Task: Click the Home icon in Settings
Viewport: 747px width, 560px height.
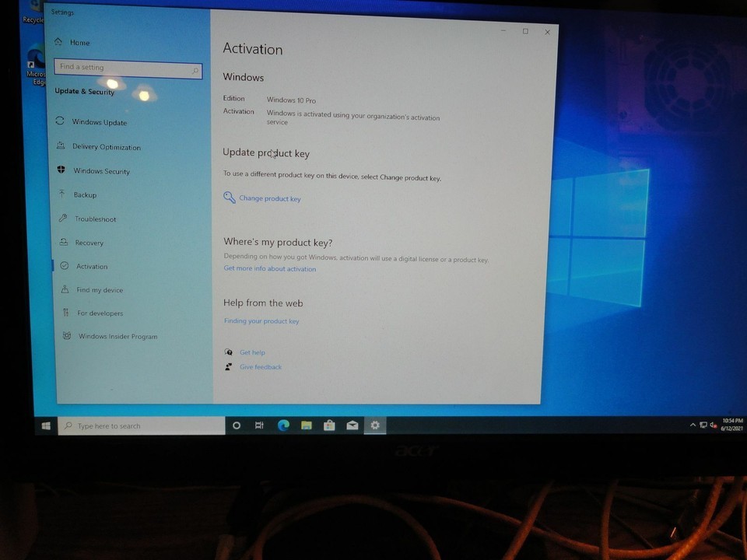Action: pos(58,42)
